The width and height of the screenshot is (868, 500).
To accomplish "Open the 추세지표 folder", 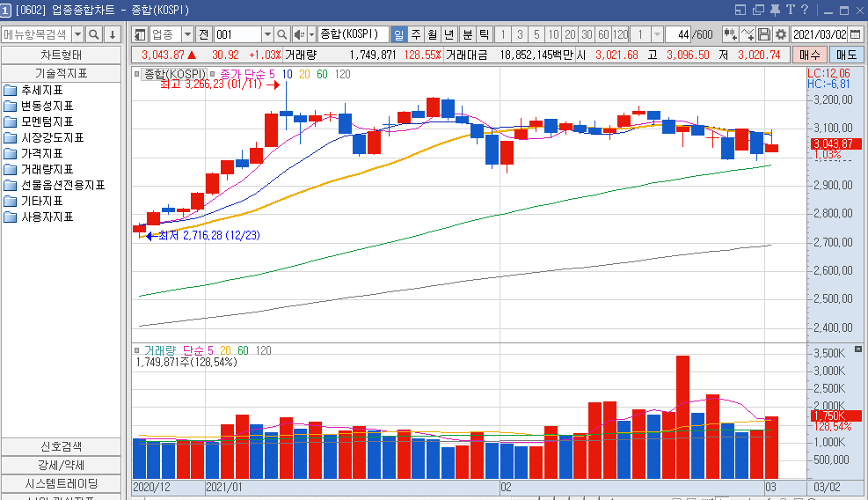I will click(33, 91).
